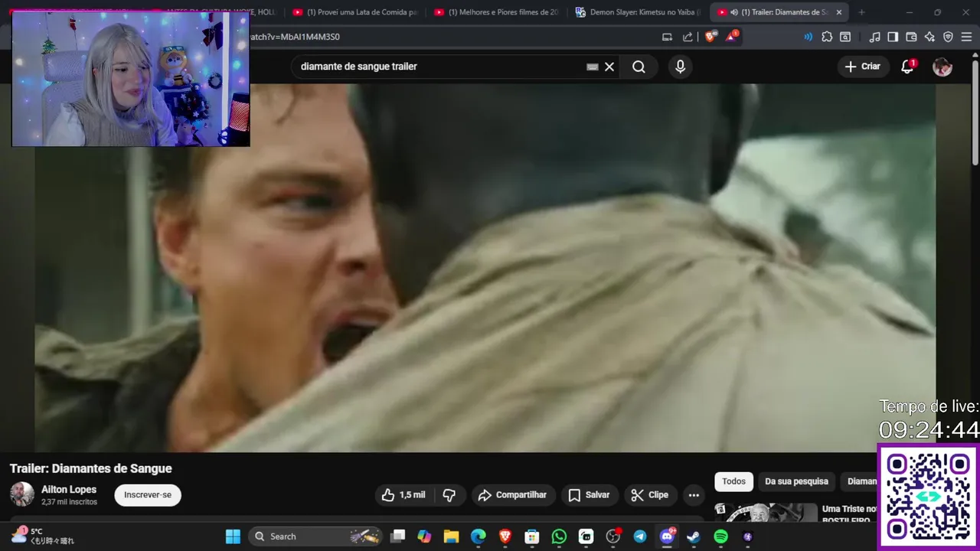980x551 pixels.
Task: Open Telegram from taskbar
Action: pyautogui.click(x=640, y=536)
